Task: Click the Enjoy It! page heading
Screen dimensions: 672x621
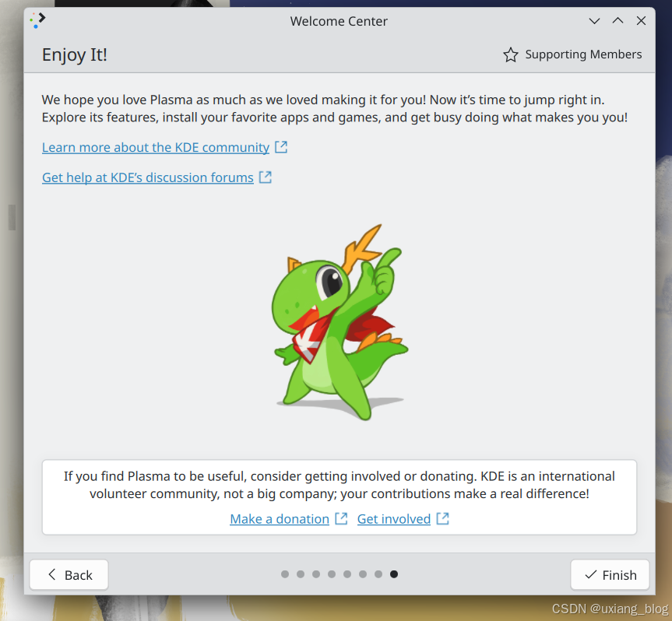Action: pyautogui.click(x=75, y=55)
